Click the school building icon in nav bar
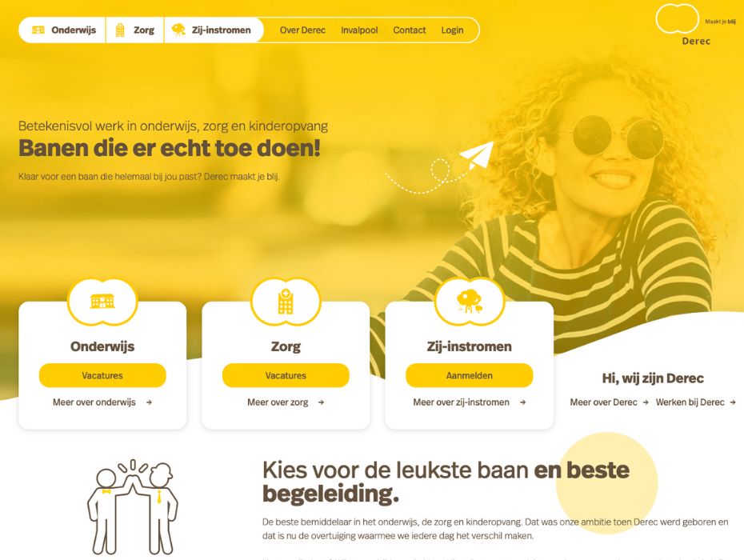This screenshot has width=744, height=560. click(38, 30)
